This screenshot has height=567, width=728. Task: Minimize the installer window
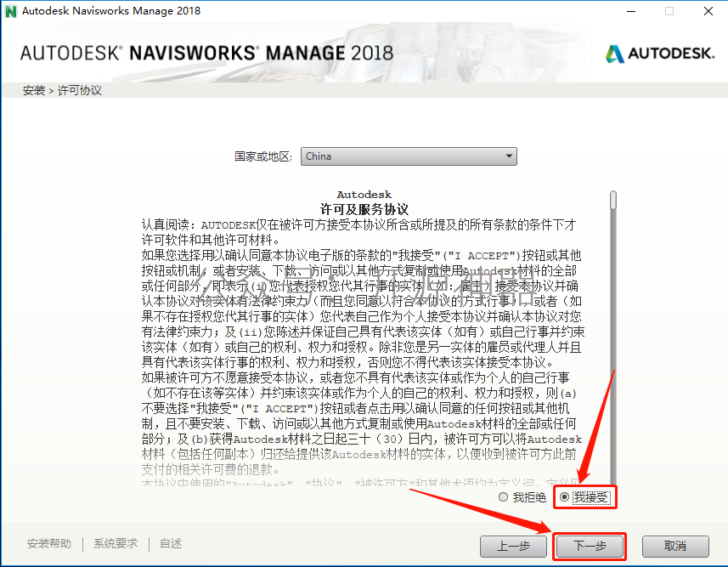click(x=631, y=11)
